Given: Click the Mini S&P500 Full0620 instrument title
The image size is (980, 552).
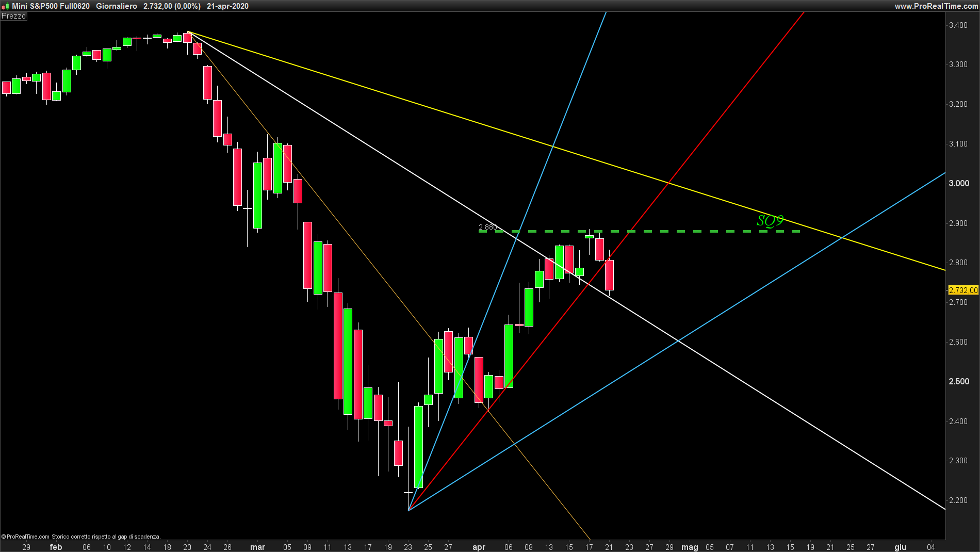Looking at the screenshot, I should coord(51,6).
